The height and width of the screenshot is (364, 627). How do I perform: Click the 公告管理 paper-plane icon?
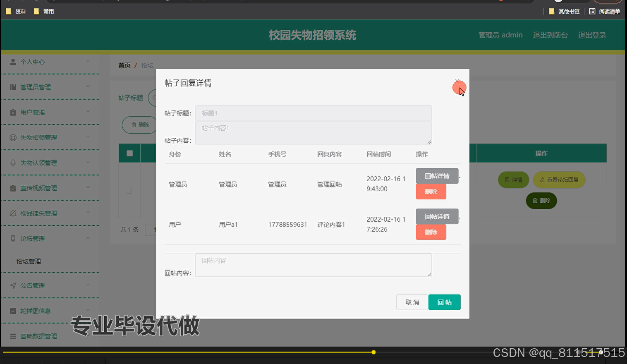click(13, 285)
